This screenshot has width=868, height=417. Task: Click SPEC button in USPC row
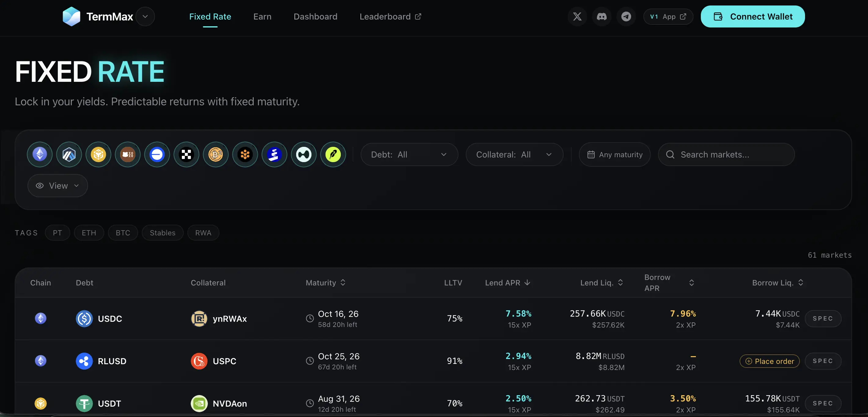(823, 361)
